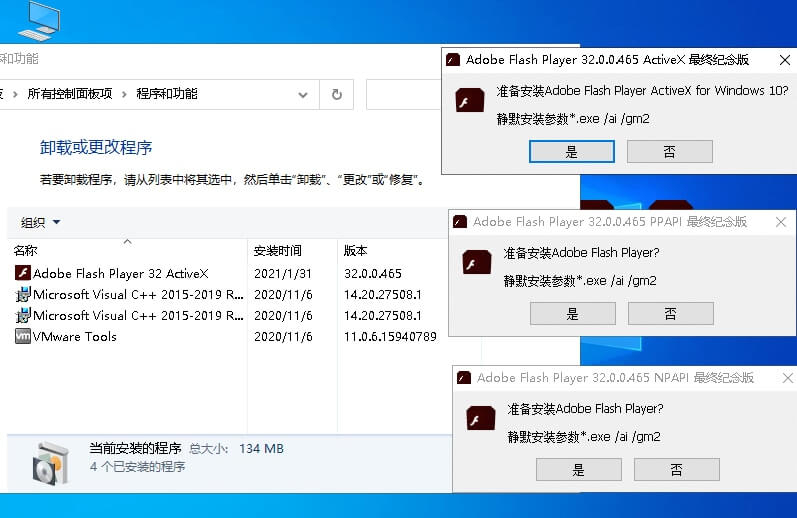Close the PPAPI installer dialog
Viewport: 797px width, 518px height.
pyautogui.click(x=783, y=222)
